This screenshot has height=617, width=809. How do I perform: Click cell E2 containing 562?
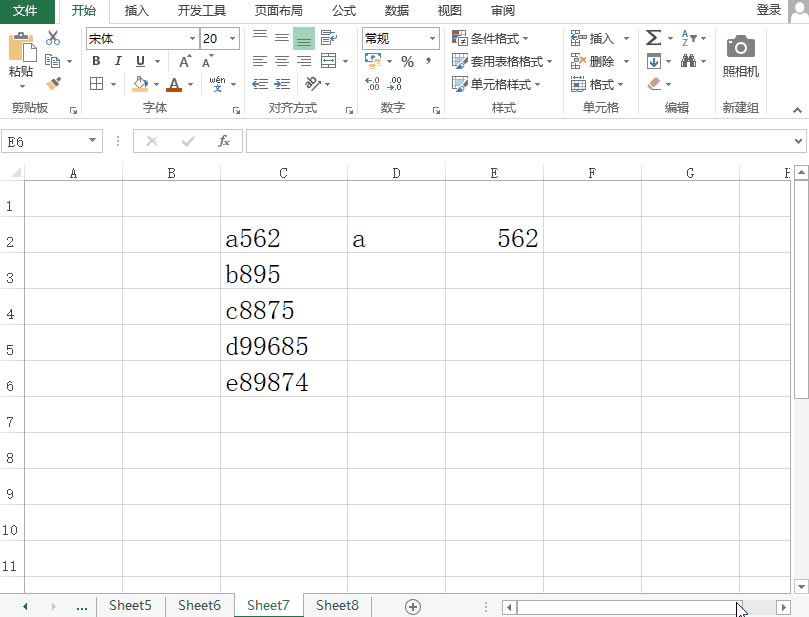pos(493,238)
